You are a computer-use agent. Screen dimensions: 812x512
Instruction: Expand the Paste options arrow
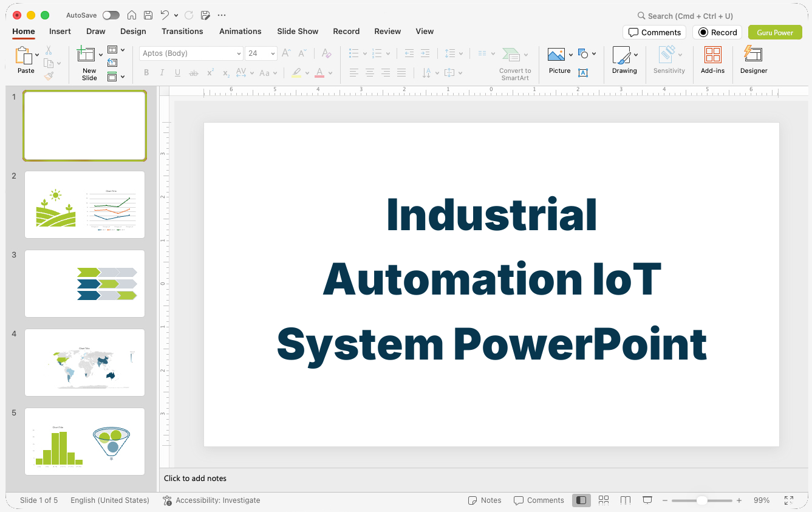click(37, 55)
